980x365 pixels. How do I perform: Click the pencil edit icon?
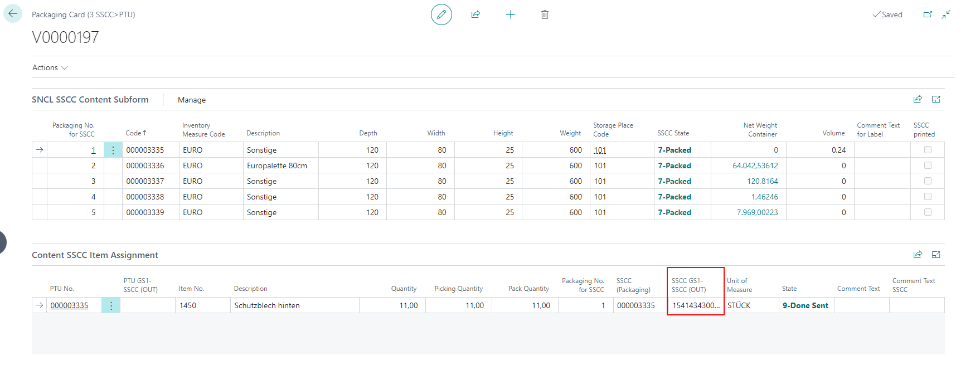pos(441,14)
